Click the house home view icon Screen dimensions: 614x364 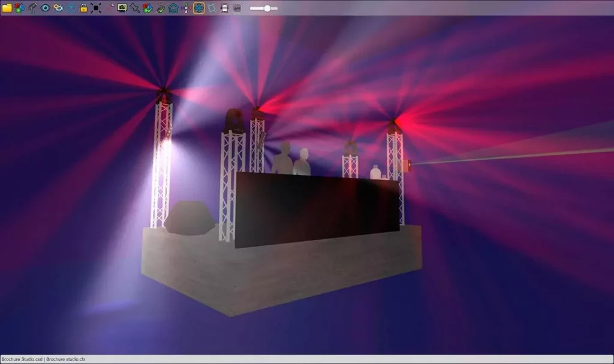(173, 8)
